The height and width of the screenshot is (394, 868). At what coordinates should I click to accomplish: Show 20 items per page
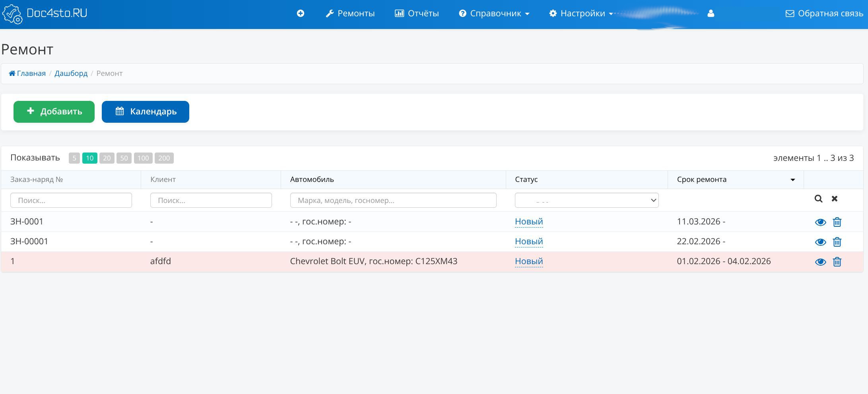pos(107,158)
